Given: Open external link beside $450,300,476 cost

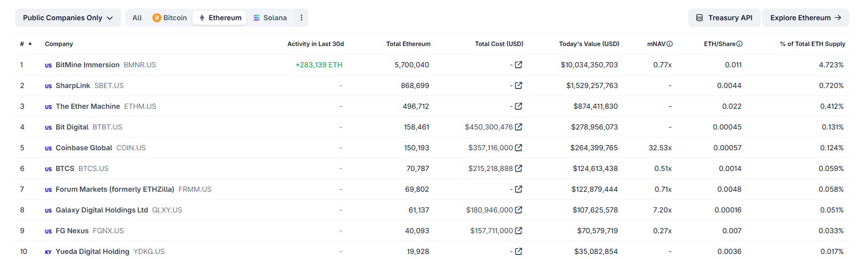Looking at the screenshot, I should (x=518, y=127).
